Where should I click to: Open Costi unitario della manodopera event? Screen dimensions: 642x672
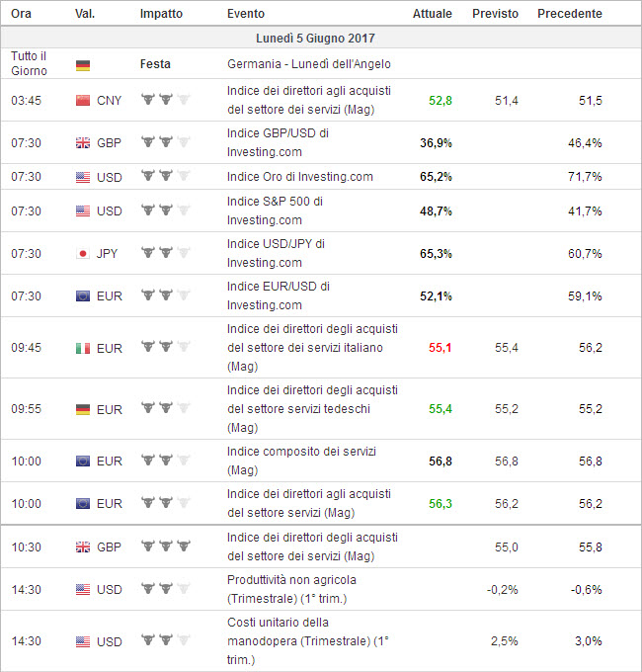[307, 640]
